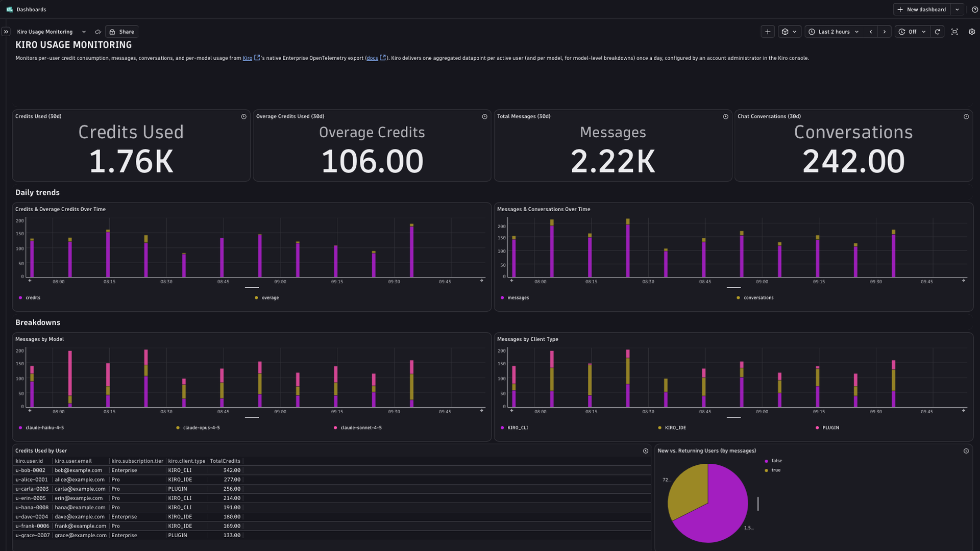Add a new tile with the plus icon

pos(768,32)
